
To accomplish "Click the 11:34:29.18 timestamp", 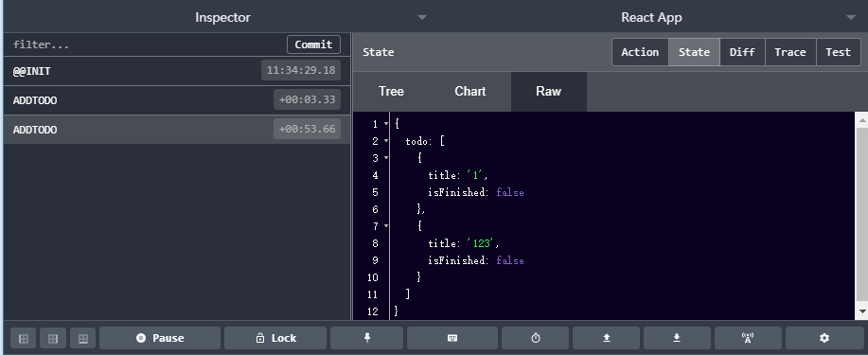I will click(x=301, y=70).
